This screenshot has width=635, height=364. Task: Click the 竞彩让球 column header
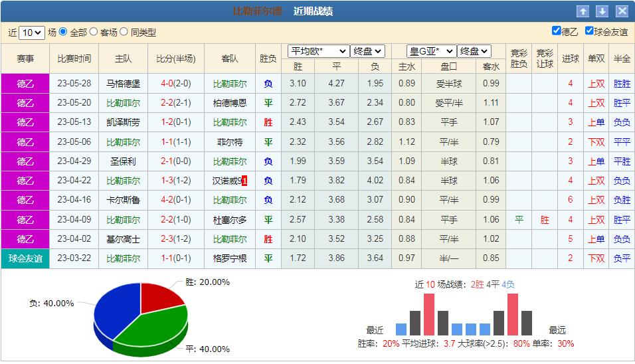545,58
